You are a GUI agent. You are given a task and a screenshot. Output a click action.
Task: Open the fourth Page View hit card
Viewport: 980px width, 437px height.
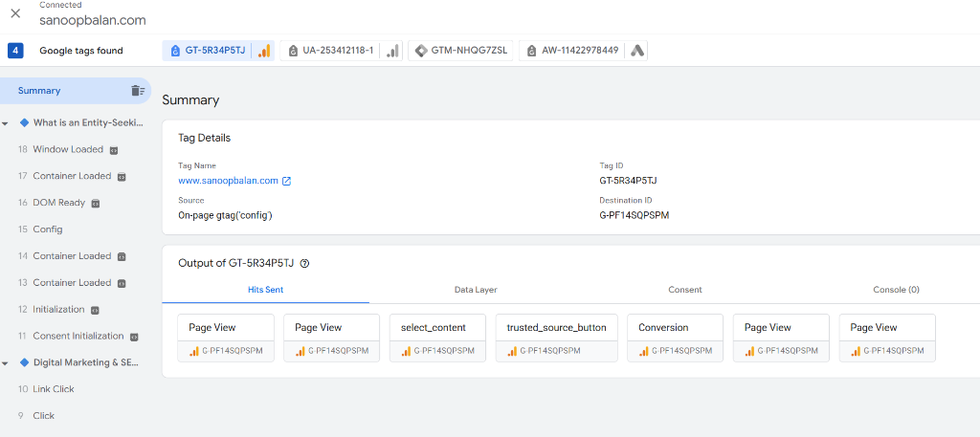[887, 338]
